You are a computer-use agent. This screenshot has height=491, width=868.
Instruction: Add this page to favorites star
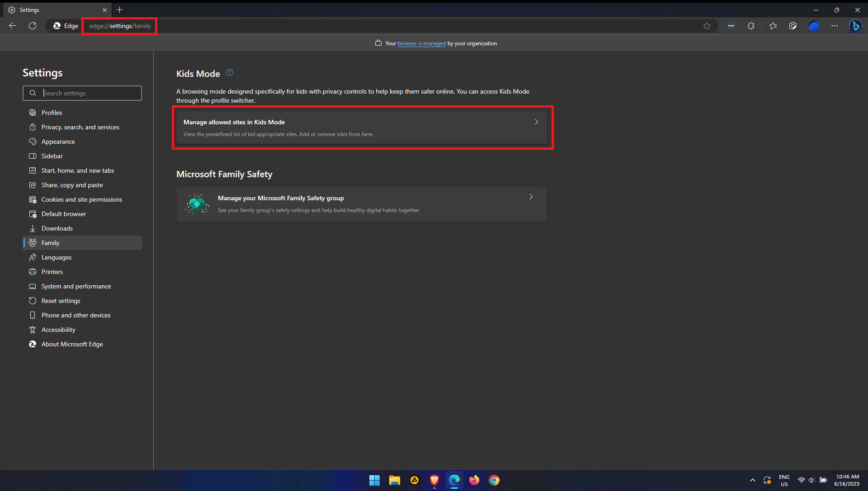[x=707, y=26]
